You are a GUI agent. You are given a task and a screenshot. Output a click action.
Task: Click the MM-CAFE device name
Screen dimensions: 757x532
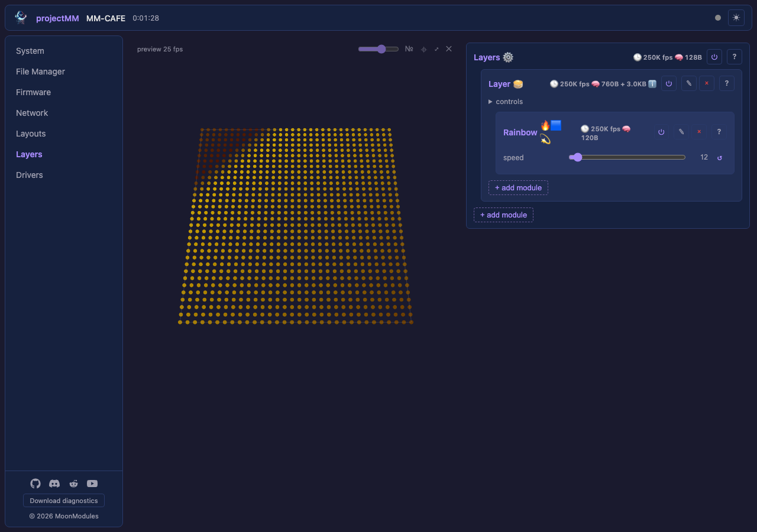point(106,18)
